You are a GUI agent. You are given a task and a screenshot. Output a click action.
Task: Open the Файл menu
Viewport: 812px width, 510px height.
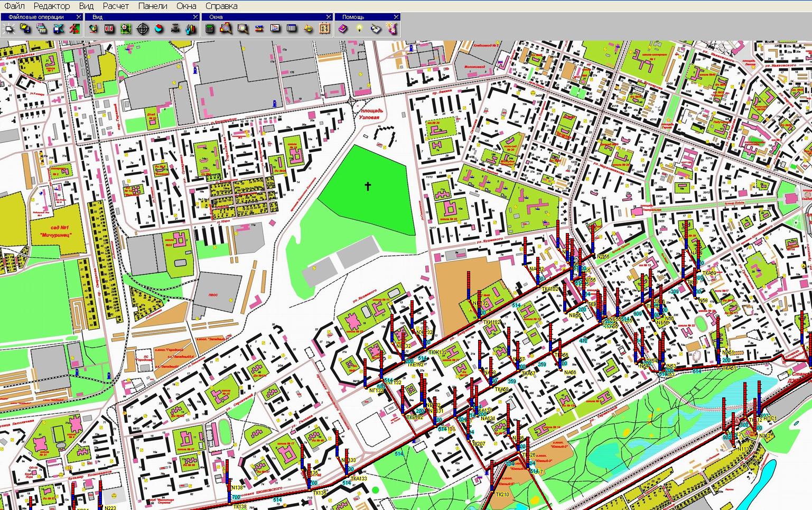coord(14,6)
